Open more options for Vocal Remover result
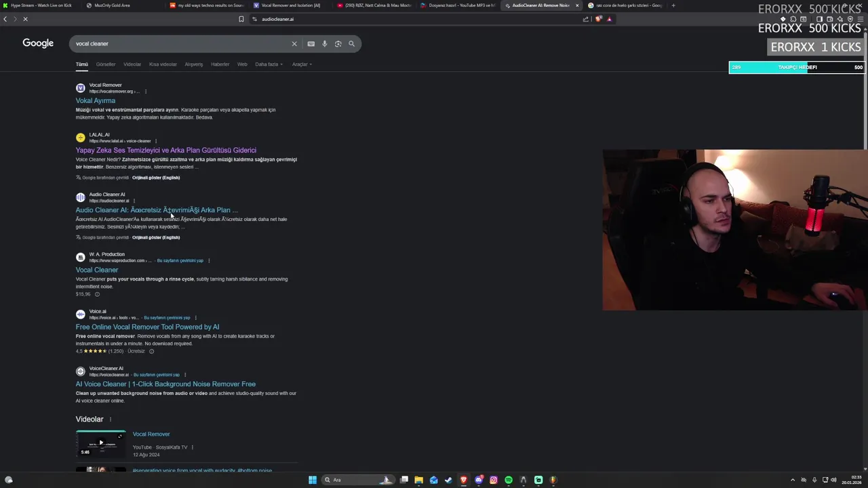 tap(145, 91)
